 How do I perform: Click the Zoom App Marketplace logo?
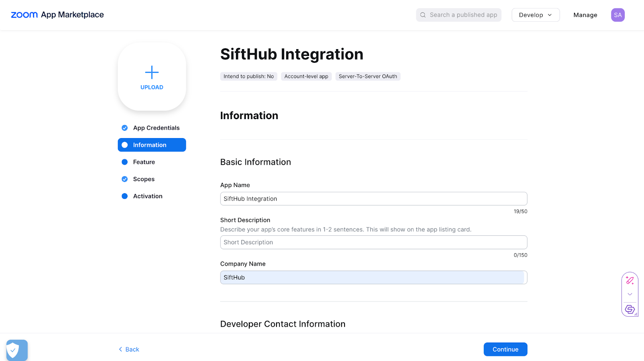point(57,15)
